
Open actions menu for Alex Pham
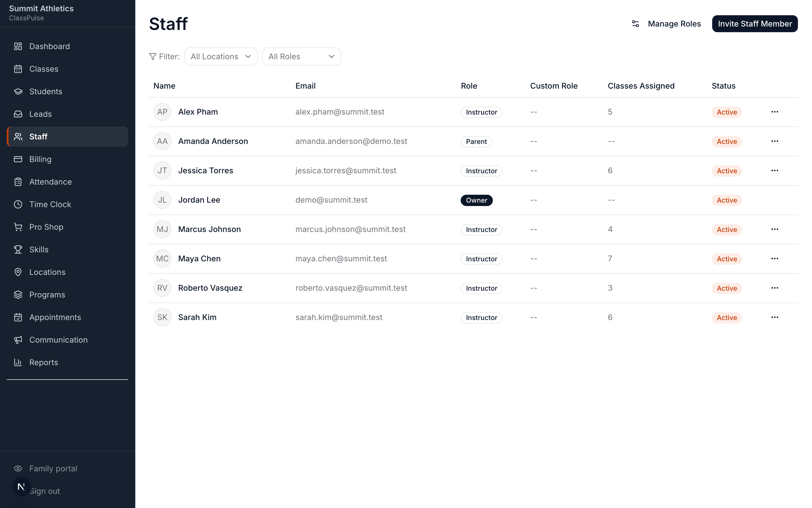775,112
